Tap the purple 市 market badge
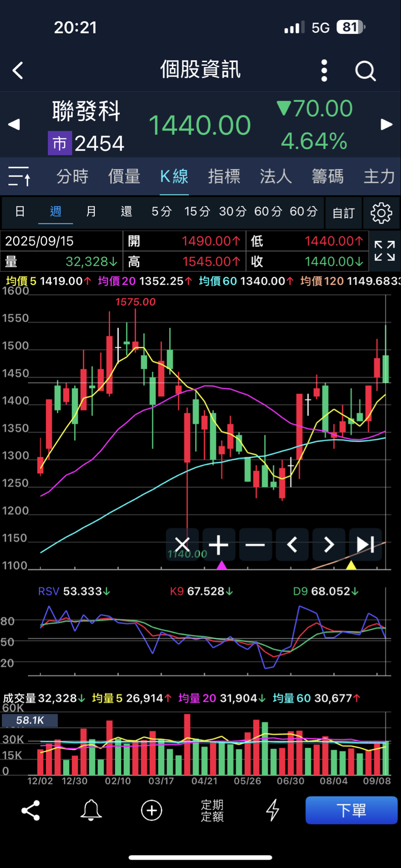The image size is (401, 868). [x=60, y=143]
